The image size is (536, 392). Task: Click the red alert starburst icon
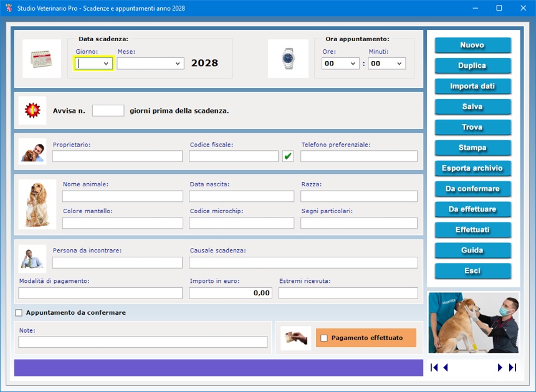(x=32, y=110)
